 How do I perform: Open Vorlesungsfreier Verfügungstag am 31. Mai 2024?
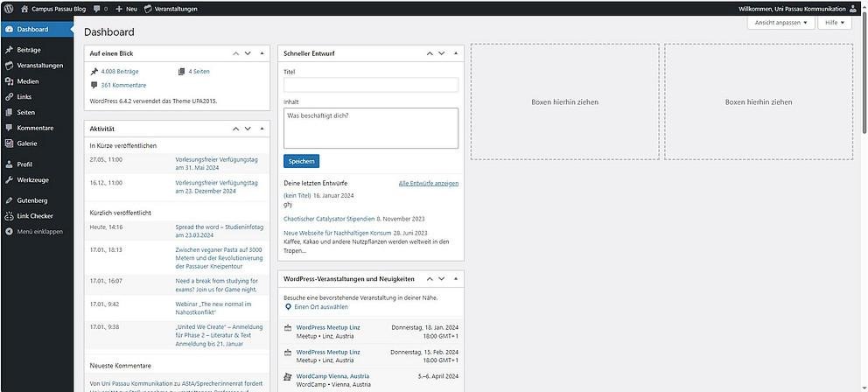pyautogui.click(x=216, y=164)
